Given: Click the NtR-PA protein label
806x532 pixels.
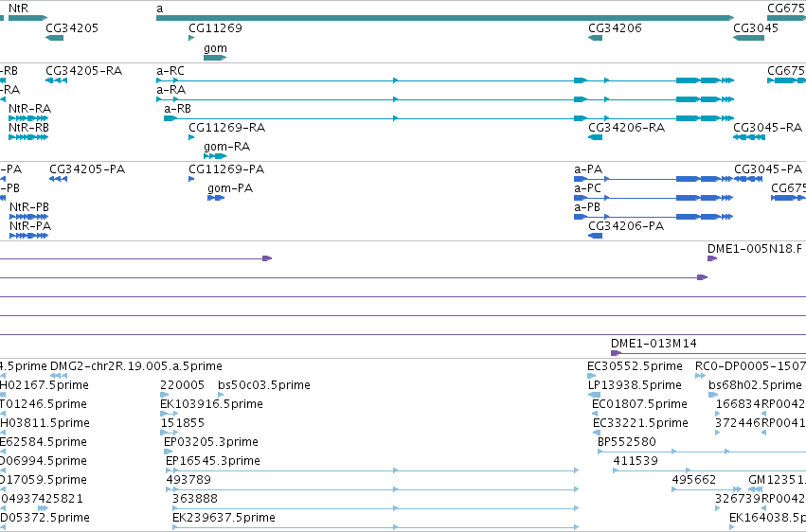Looking at the screenshot, I should 30,226.
